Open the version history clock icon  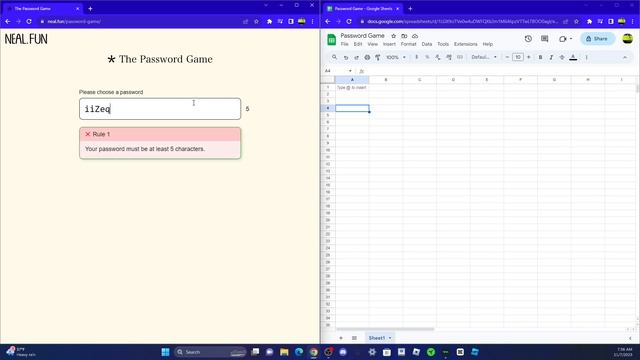(528, 39)
